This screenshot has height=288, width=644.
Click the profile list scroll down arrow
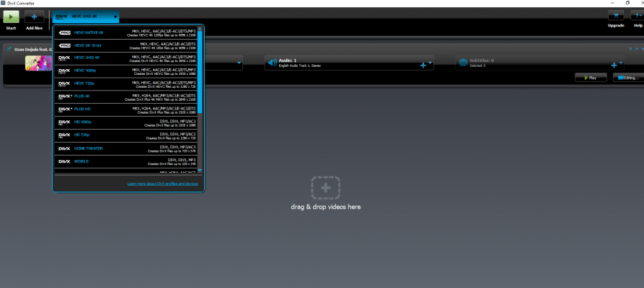pos(200,170)
